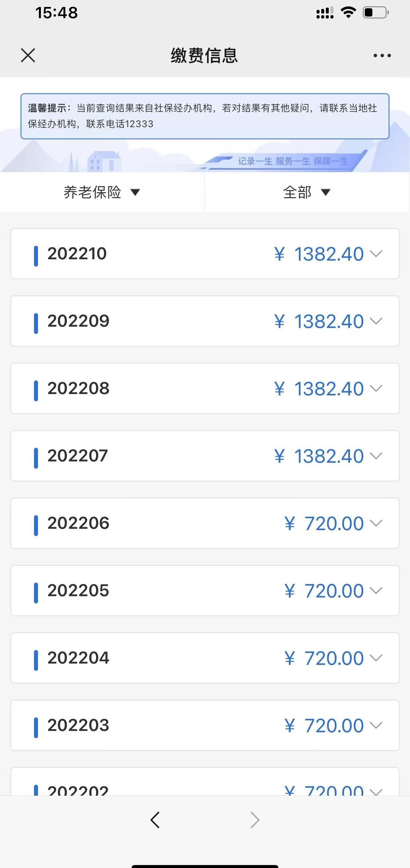Open the 202203 payment entry
The height and width of the screenshot is (868, 410).
pos(205,725)
